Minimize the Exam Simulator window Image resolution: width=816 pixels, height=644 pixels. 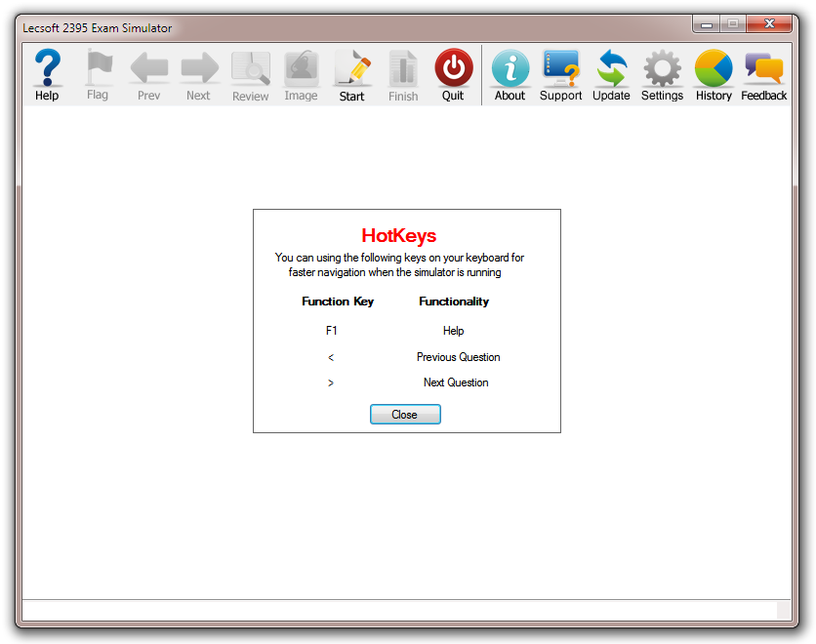tap(707, 24)
